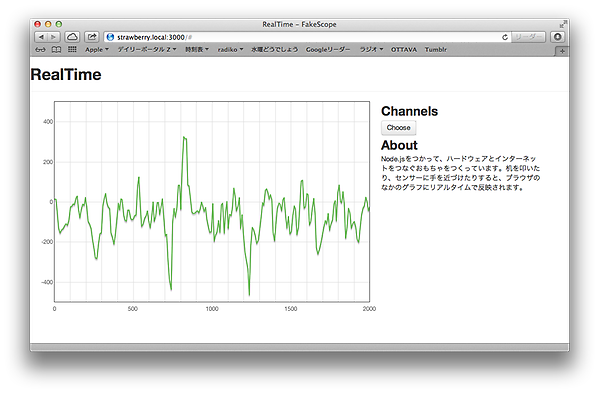Click the Channels heading

(409, 111)
